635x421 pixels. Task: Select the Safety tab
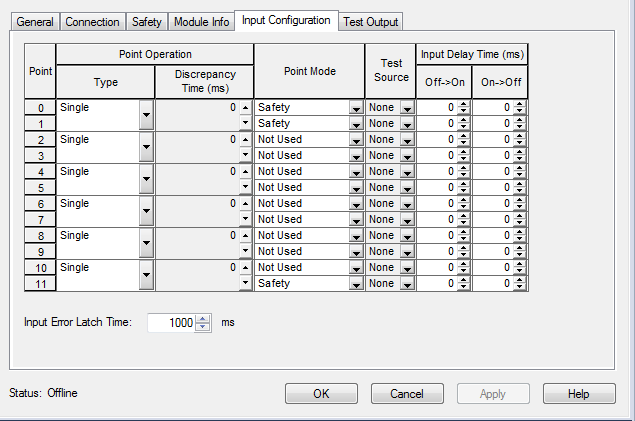[x=147, y=22]
